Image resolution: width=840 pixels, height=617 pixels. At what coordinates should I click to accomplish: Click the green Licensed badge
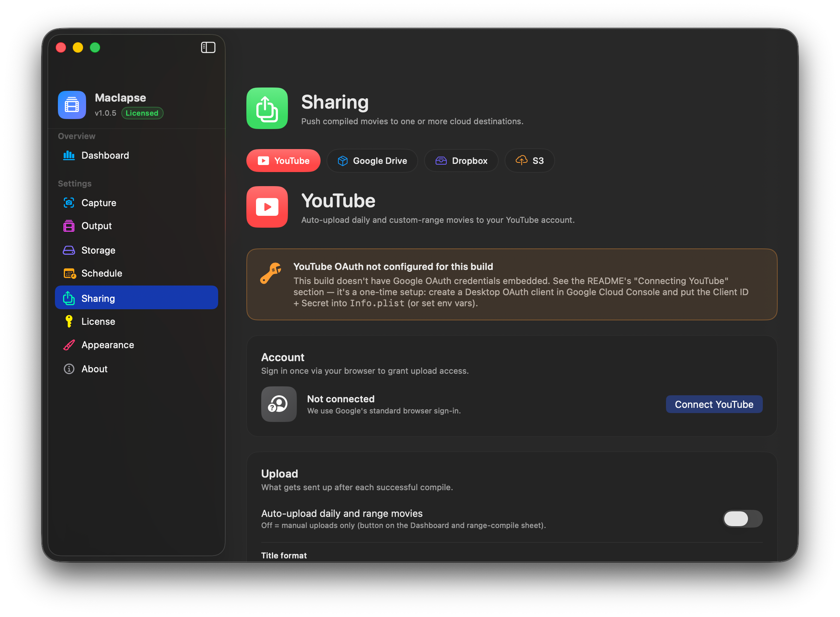142,113
